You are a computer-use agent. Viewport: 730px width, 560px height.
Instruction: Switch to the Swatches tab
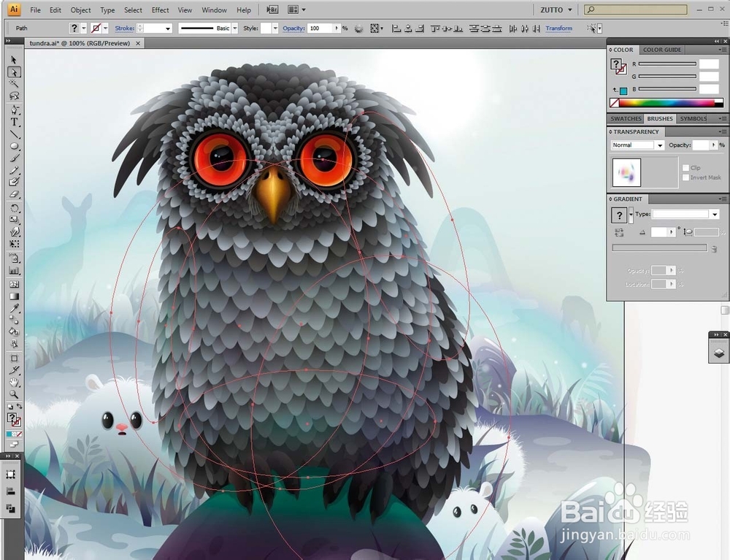pyautogui.click(x=626, y=119)
